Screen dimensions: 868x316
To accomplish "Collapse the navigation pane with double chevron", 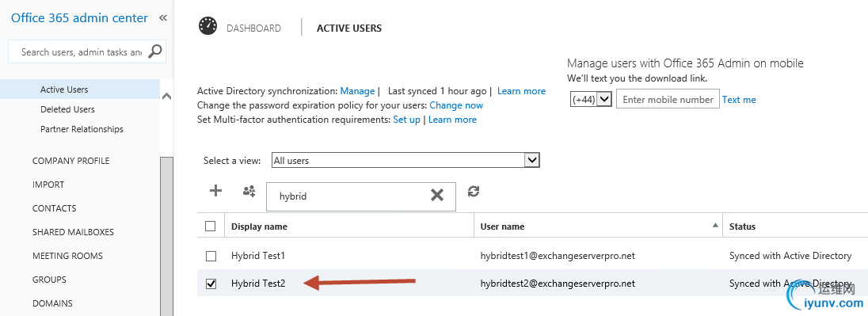I will tap(163, 18).
